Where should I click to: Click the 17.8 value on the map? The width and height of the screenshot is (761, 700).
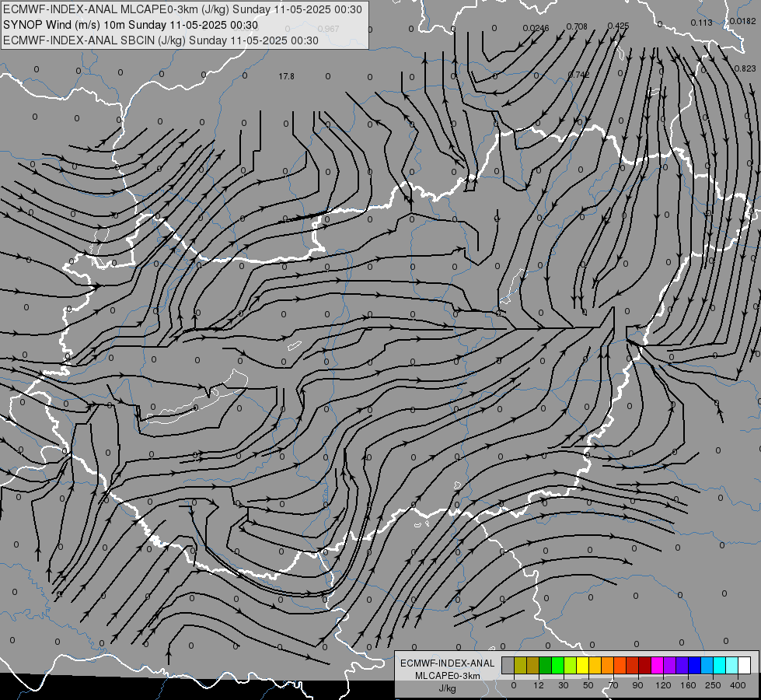[286, 76]
